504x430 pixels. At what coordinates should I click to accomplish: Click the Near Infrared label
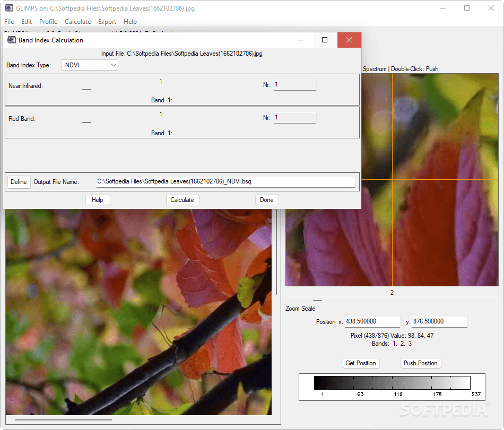[25, 86]
